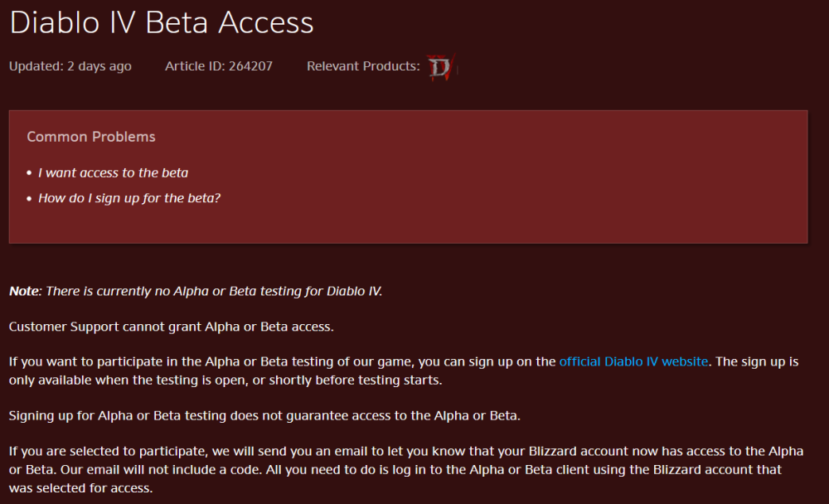Image resolution: width=829 pixels, height=504 pixels.
Task: Click 'was selected for access.' final line
Action: point(81,487)
